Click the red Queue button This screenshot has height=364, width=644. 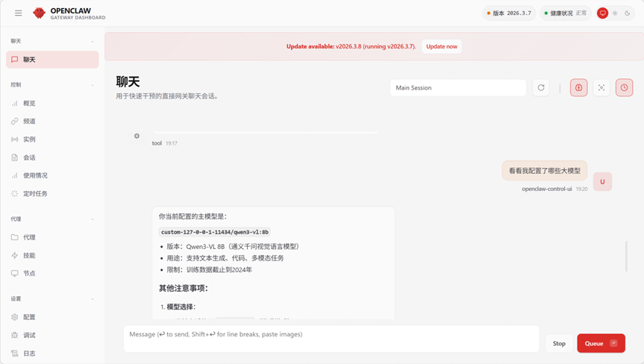click(601, 343)
